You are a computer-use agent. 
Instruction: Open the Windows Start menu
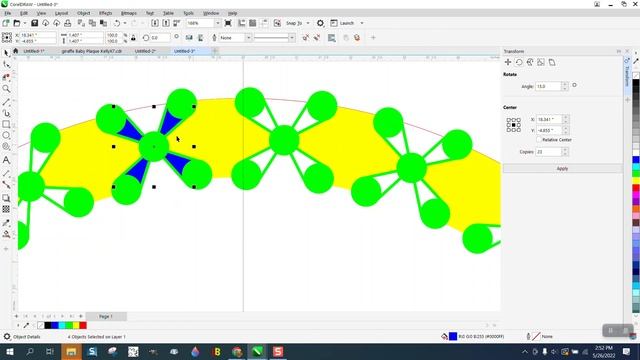9,352
